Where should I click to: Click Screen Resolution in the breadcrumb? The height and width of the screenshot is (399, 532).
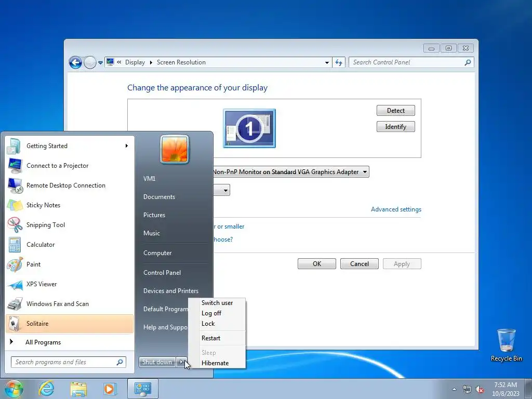181,62
